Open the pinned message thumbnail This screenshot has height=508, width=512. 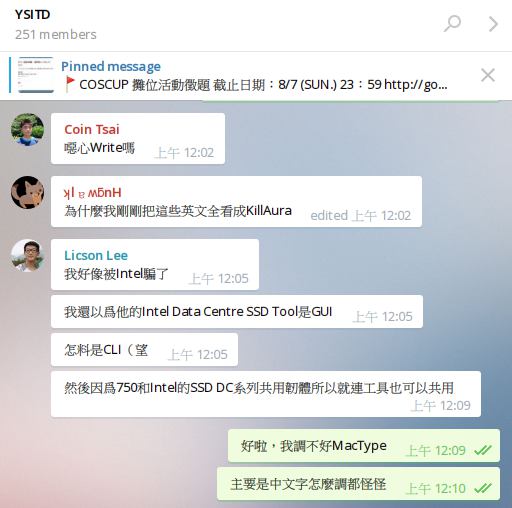pos(36,75)
